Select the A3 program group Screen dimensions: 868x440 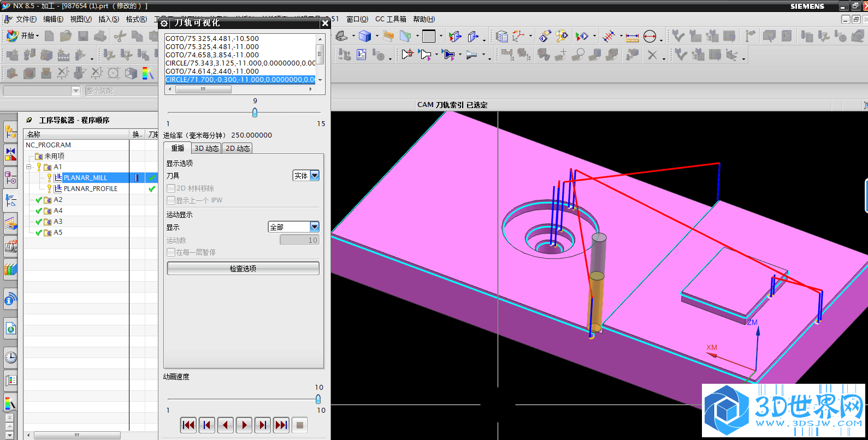(x=58, y=222)
